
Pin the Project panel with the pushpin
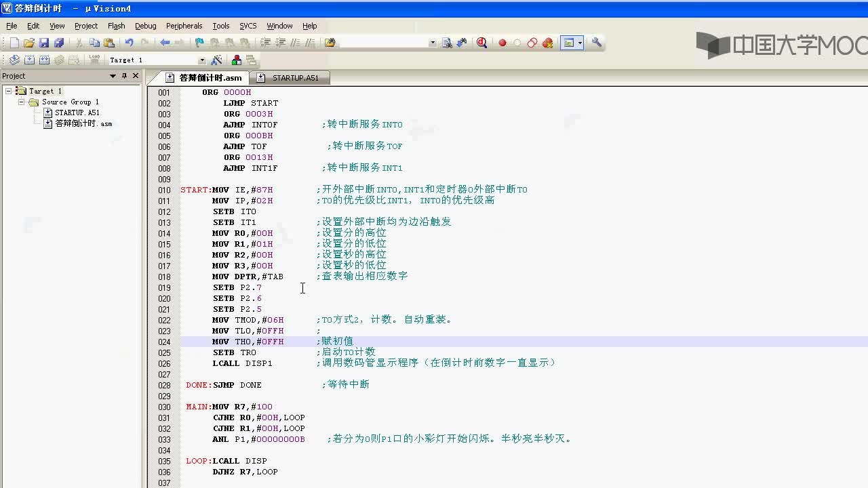(x=124, y=76)
